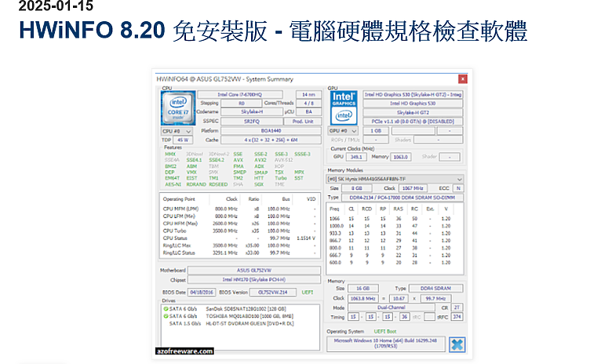Image resolution: width=612 pixels, height=364 pixels.
Task: Click the Memory Clock 1063.8 MHz field
Action: coord(363,298)
